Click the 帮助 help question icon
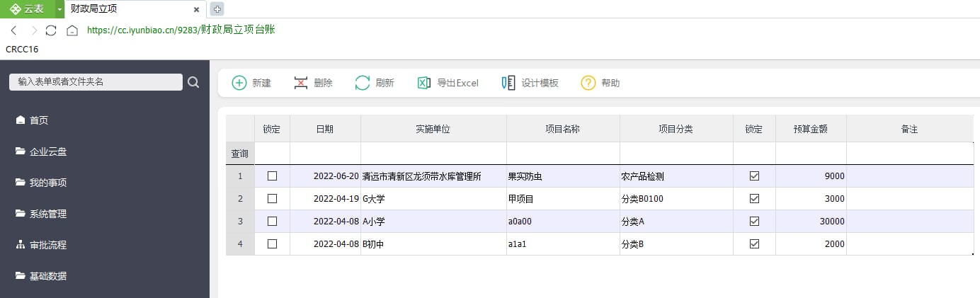980x298 pixels. click(588, 83)
